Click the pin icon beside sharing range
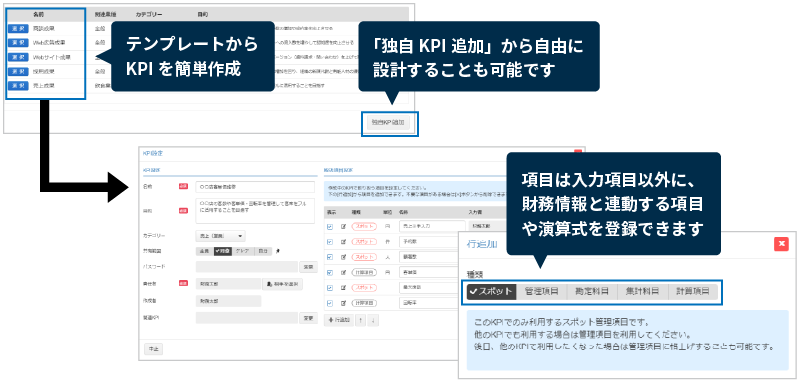800x380 pixels. [x=278, y=251]
